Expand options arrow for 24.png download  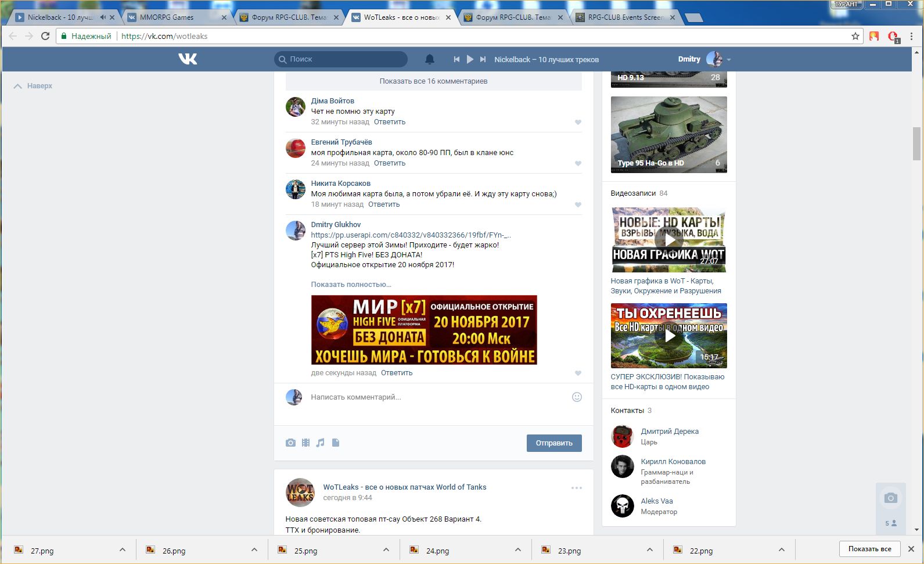[x=518, y=549]
